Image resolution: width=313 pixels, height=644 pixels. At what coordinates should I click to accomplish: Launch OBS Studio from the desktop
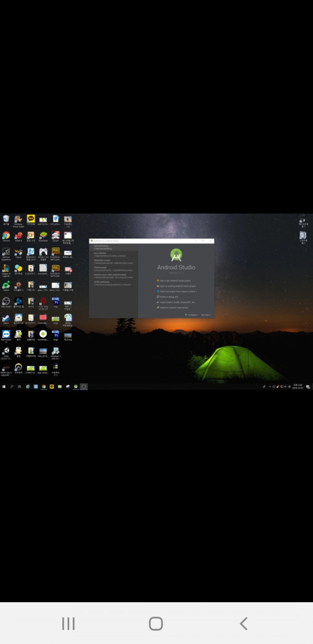coord(6,302)
